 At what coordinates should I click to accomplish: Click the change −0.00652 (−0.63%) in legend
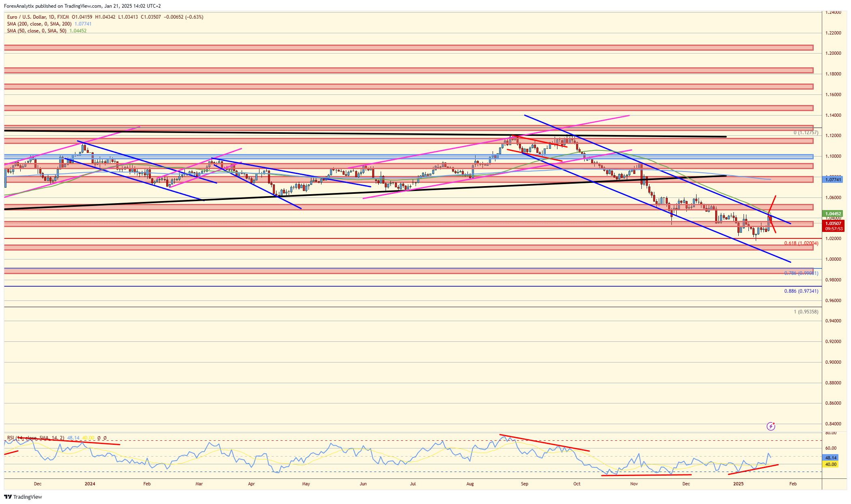tap(184, 17)
